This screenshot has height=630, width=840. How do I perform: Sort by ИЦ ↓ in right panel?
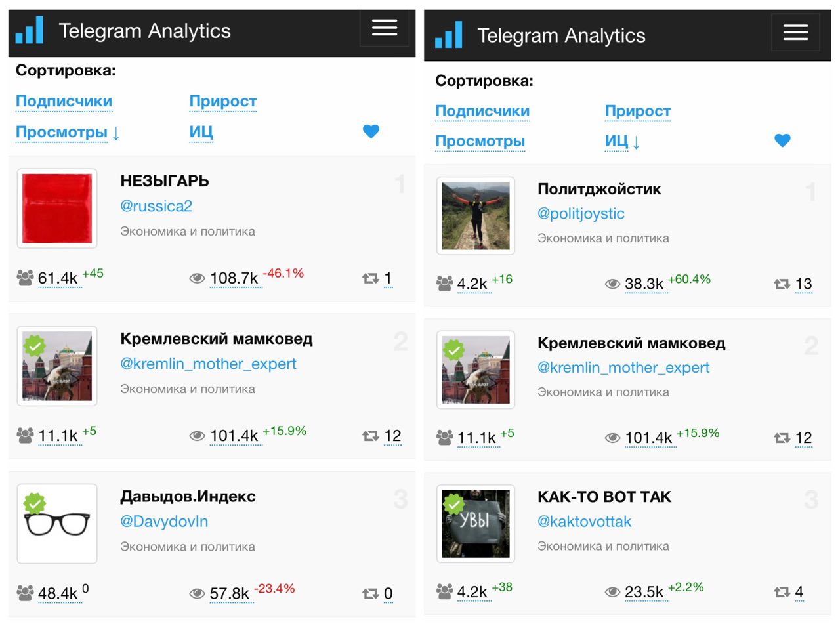622,141
